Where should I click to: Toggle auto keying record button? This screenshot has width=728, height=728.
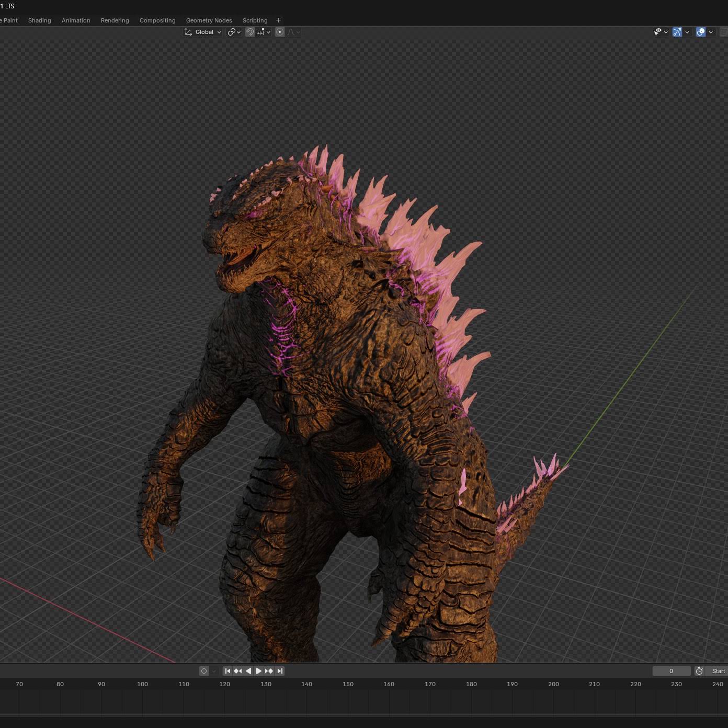tap(204, 671)
